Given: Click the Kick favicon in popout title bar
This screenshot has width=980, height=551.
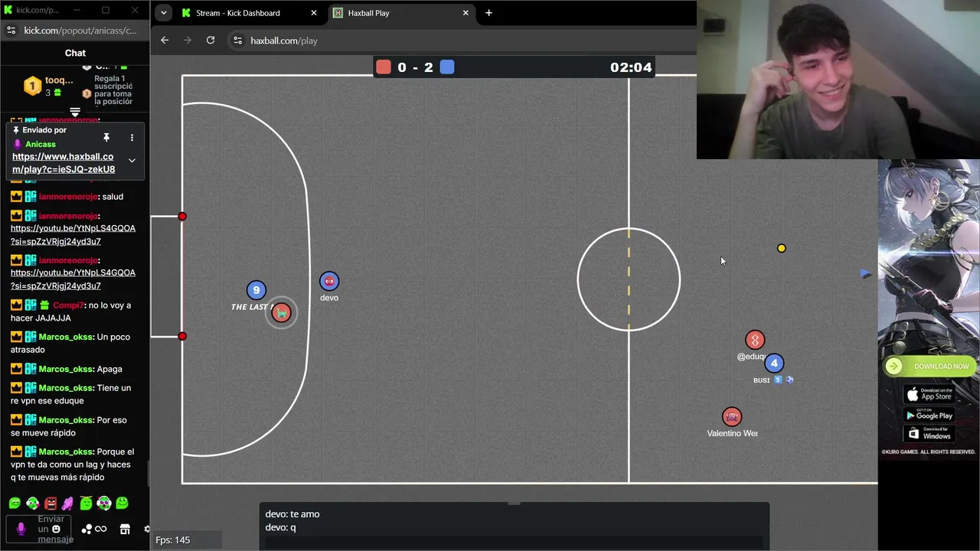Looking at the screenshot, I should pos(8,10).
